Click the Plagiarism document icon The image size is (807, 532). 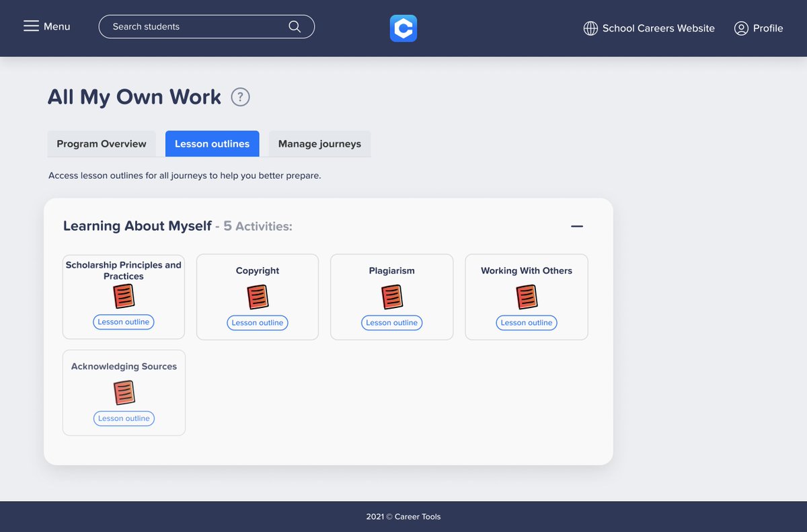pos(392,297)
